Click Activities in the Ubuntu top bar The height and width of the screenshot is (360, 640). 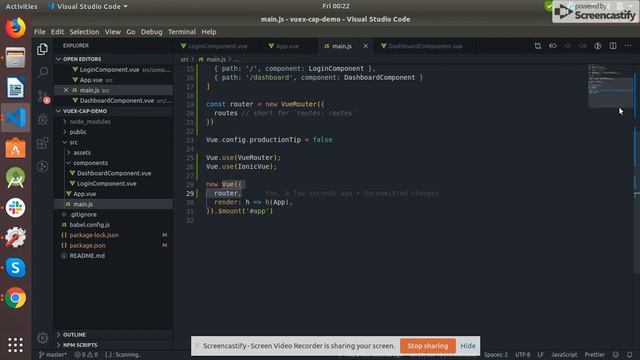coord(21,6)
